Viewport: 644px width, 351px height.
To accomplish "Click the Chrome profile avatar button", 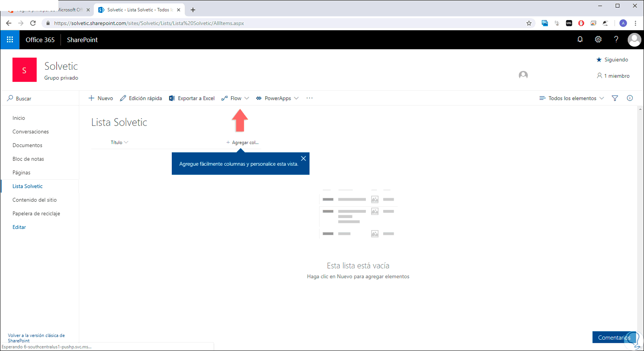I will [x=623, y=23].
